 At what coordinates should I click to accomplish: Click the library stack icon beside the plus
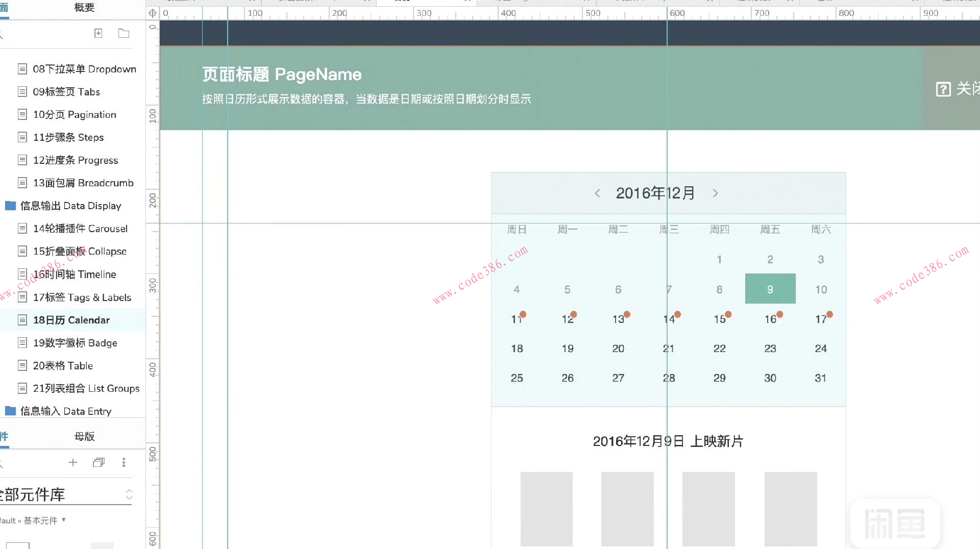[x=99, y=462]
